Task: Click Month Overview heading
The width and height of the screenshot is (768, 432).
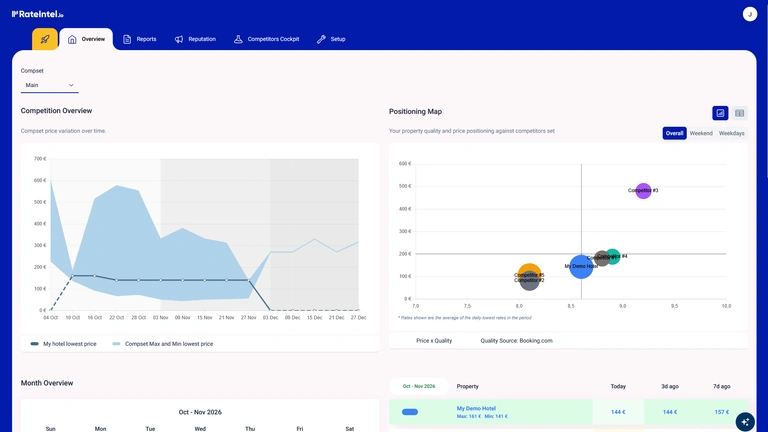Action: [x=47, y=383]
